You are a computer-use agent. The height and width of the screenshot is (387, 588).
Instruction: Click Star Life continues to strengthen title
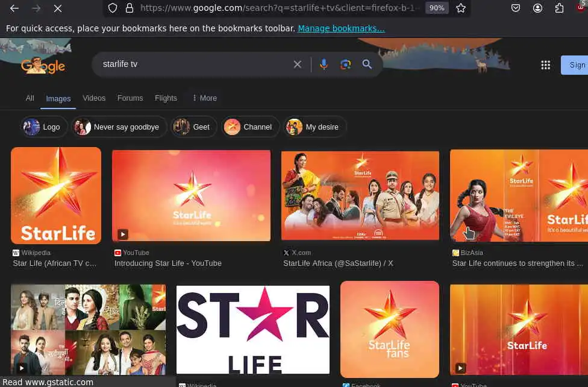click(518, 263)
